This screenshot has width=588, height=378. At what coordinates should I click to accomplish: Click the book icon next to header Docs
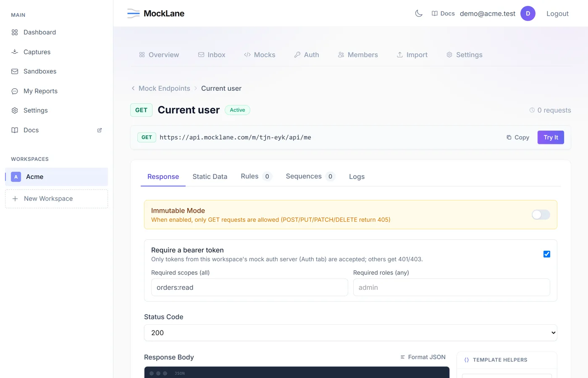click(x=435, y=13)
